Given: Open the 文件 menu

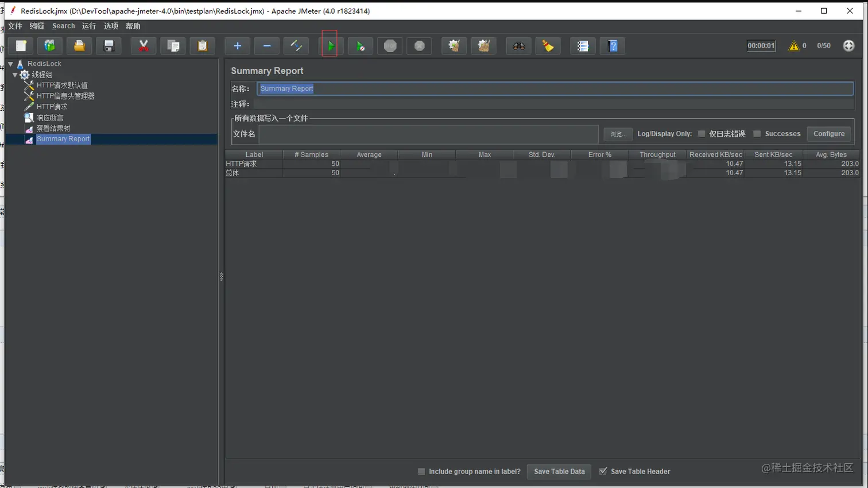Looking at the screenshot, I should pyautogui.click(x=15, y=26).
